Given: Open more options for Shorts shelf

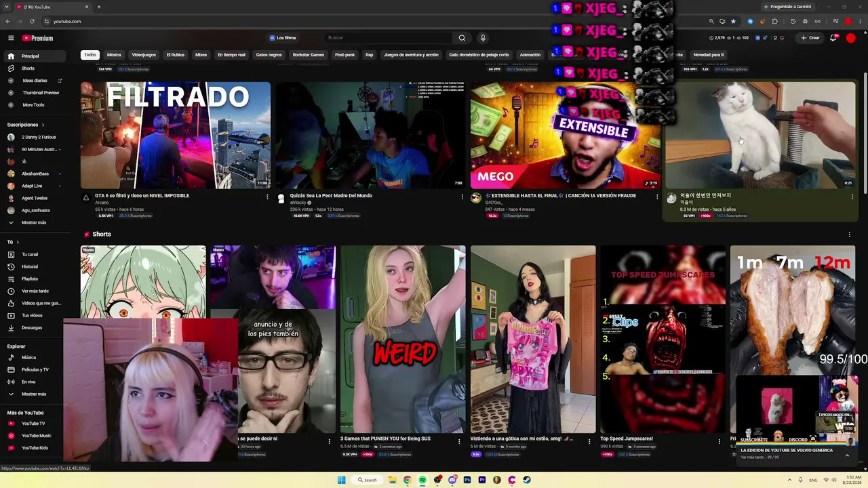Looking at the screenshot, I should pyautogui.click(x=850, y=235).
